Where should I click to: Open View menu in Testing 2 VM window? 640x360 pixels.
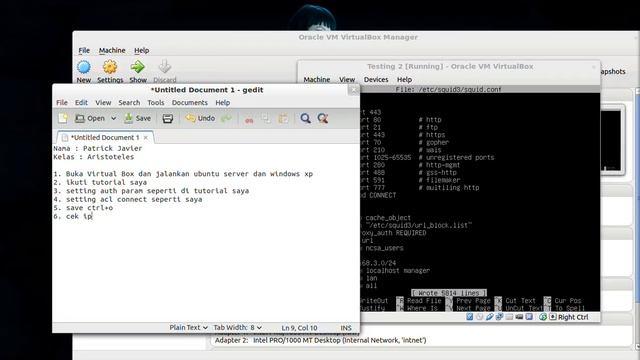pos(347,79)
